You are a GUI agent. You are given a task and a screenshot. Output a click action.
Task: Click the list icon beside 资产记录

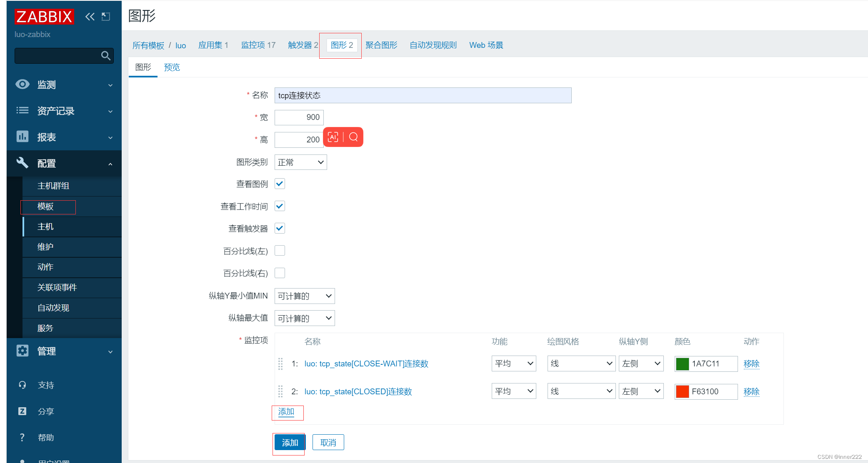23,110
